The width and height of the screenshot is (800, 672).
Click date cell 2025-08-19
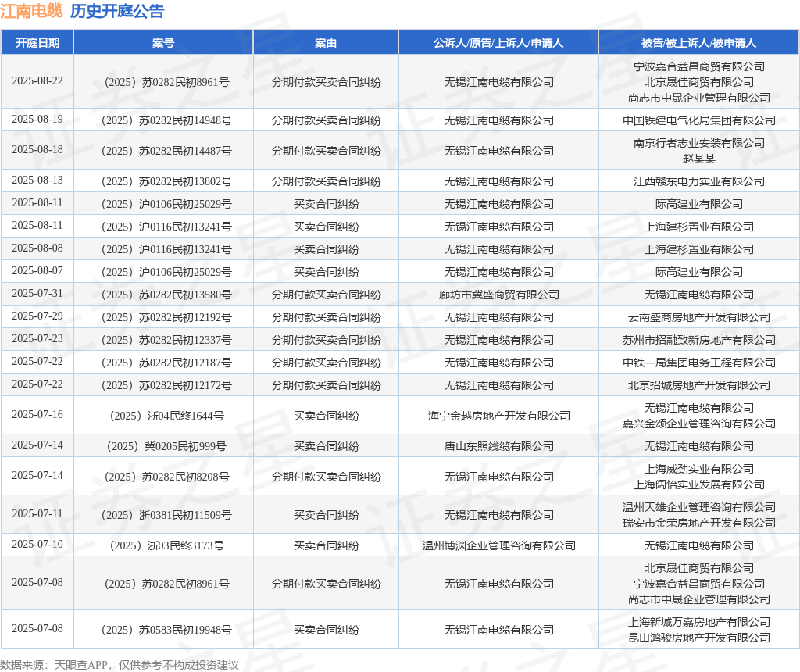click(x=37, y=120)
